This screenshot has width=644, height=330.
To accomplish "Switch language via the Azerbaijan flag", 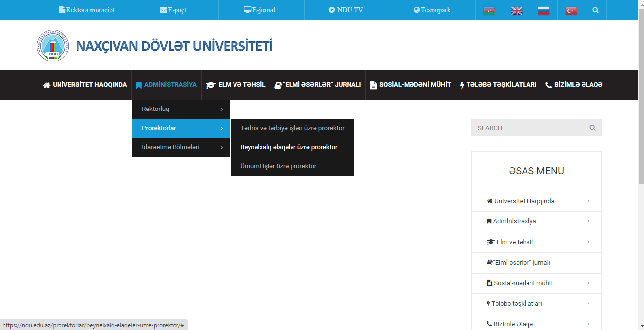I will tap(489, 10).
